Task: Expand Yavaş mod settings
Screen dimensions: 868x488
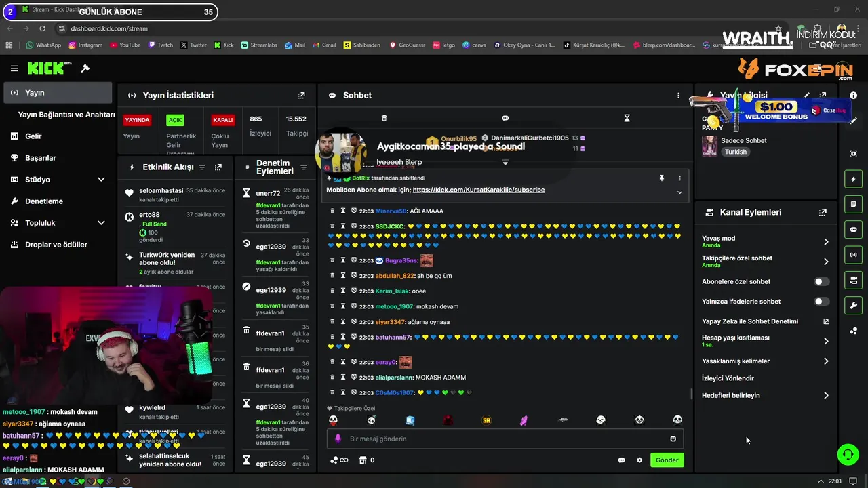Action: pyautogui.click(x=826, y=241)
